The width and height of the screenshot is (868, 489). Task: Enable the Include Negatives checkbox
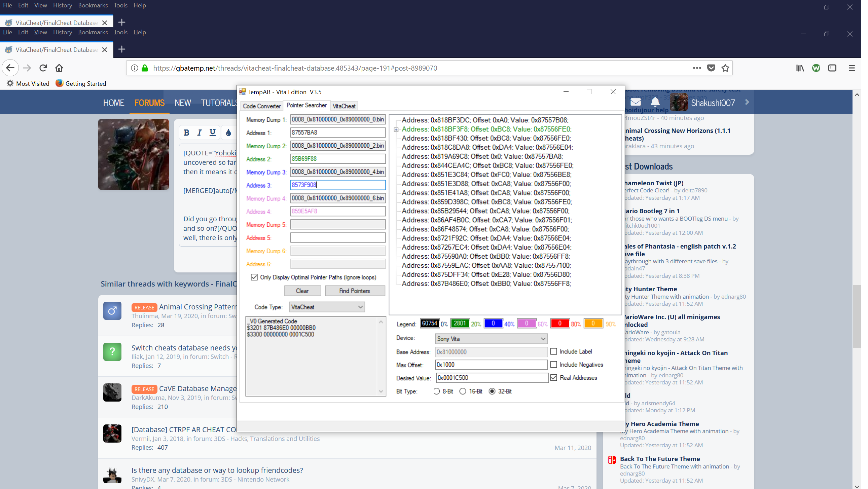(x=554, y=365)
